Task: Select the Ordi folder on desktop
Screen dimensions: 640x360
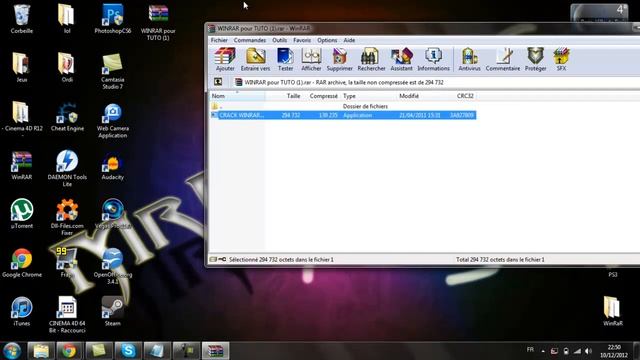Action: coord(67,67)
